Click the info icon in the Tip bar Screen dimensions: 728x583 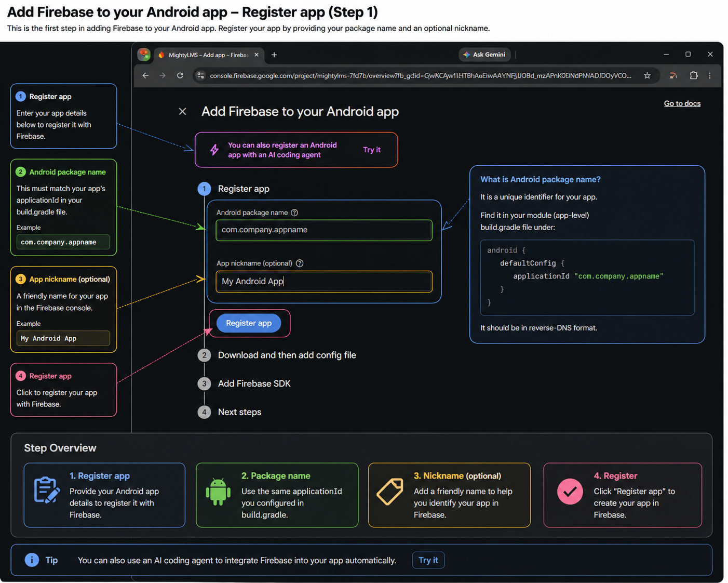click(32, 560)
